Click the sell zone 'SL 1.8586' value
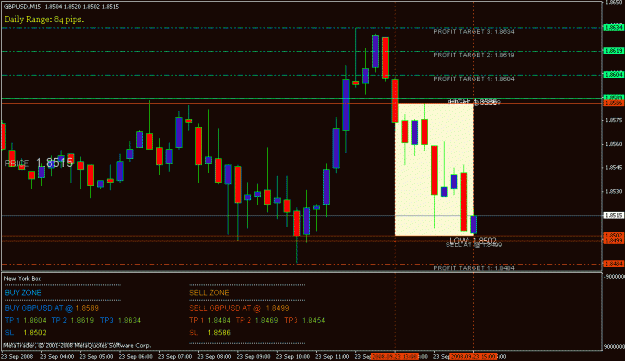This screenshot has height=361, width=625. [x=210, y=333]
